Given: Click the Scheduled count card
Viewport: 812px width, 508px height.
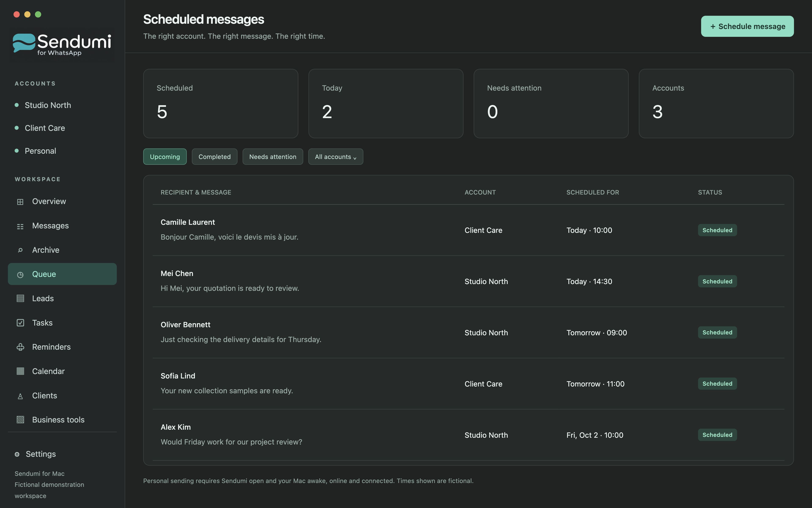Looking at the screenshot, I should pyautogui.click(x=221, y=104).
